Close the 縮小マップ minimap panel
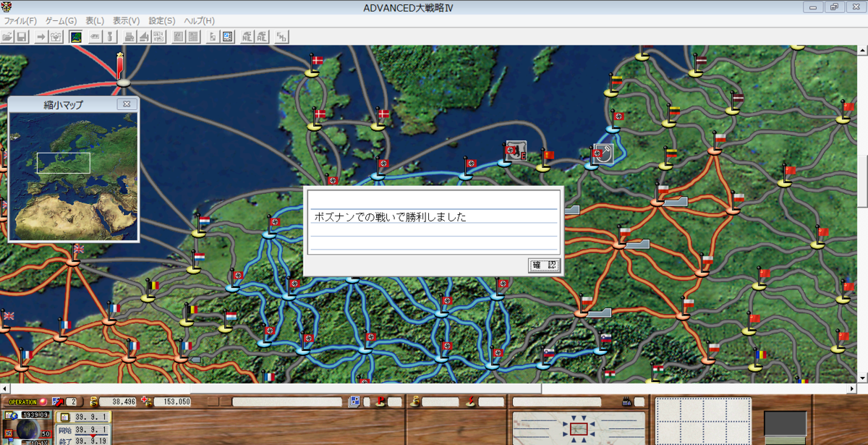 tap(127, 104)
